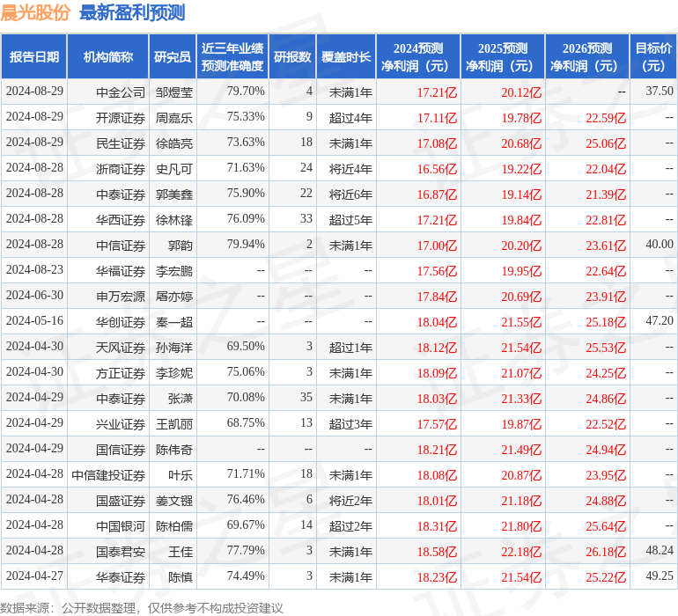Click analyst name 徐皓亮

[173, 143]
